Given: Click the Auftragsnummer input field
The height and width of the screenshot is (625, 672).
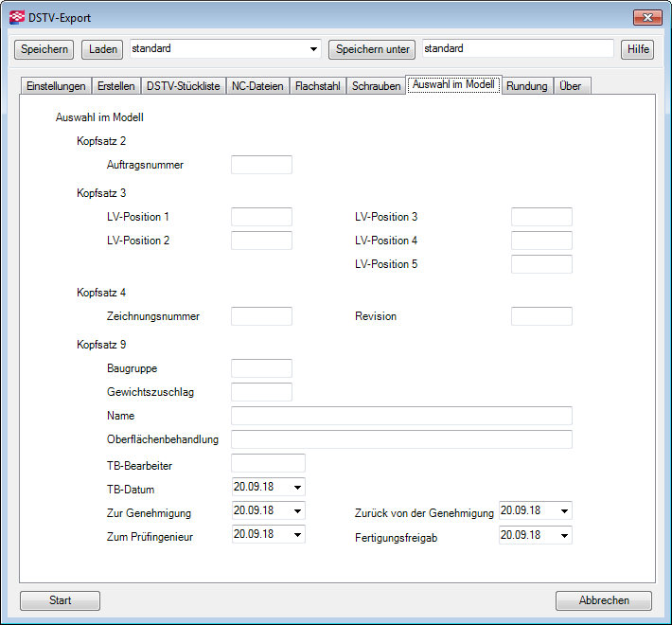Looking at the screenshot, I should coord(261,166).
